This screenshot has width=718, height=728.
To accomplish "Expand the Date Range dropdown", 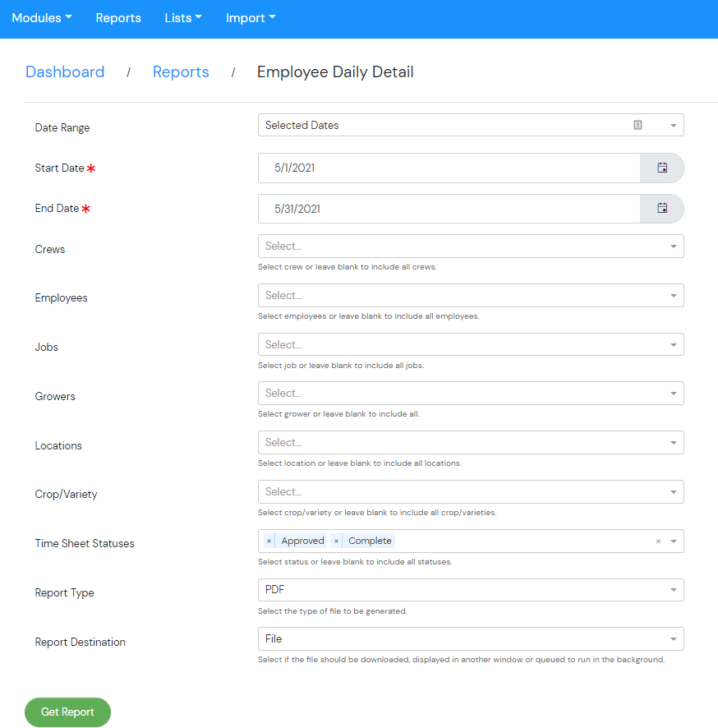I will [673, 126].
